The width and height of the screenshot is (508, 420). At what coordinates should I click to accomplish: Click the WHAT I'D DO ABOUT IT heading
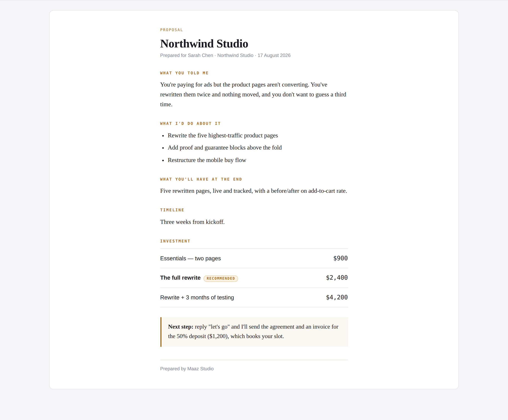point(190,123)
